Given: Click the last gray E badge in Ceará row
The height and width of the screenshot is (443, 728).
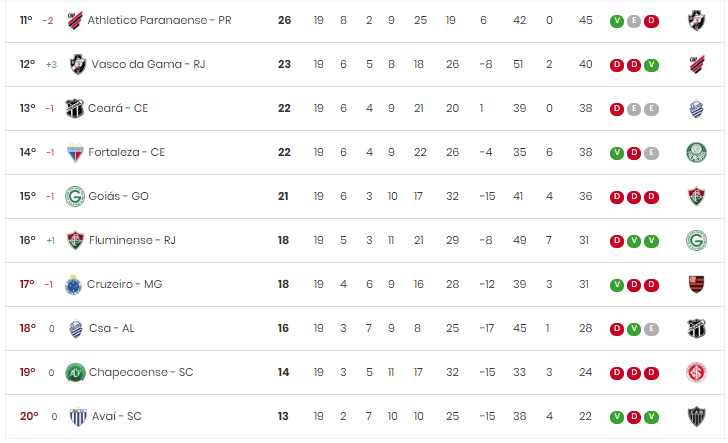Looking at the screenshot, I should (x=651, y=109).
